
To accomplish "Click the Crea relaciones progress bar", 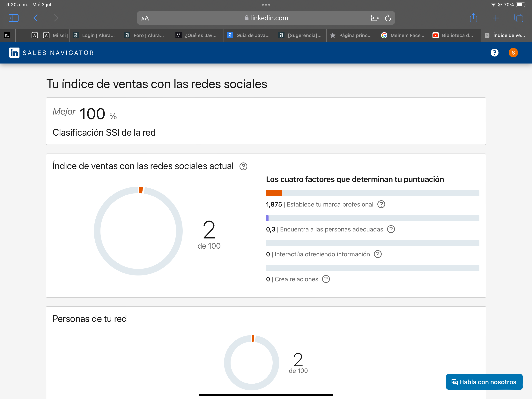I will [373, 268].
